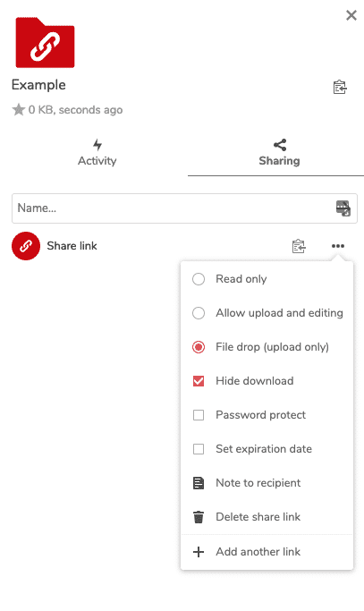Select the Read only radio button
This screenshot has height=611, width=364.
(199, 279)
